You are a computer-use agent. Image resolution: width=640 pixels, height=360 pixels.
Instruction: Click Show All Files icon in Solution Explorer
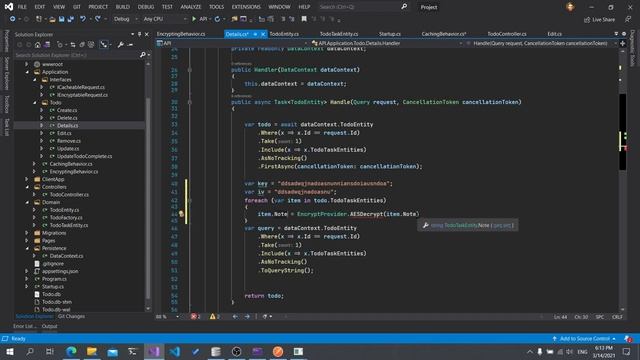pos(91,44)
